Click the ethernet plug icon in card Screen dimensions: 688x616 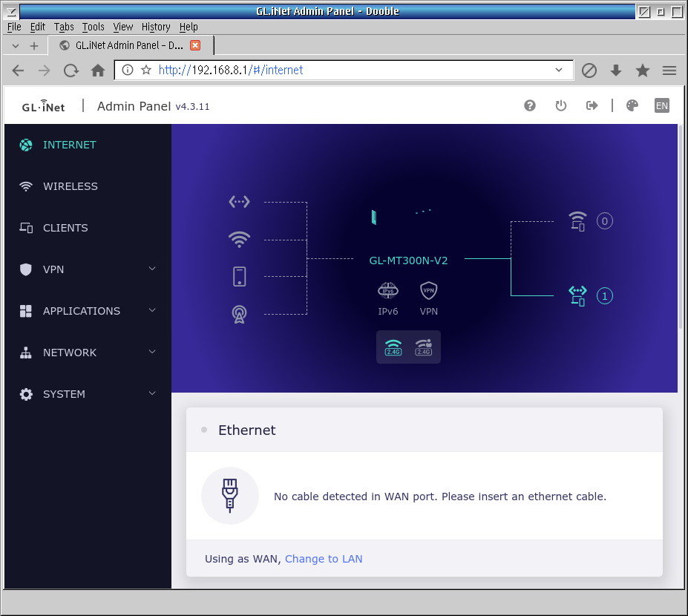click(x=230, y=497)
